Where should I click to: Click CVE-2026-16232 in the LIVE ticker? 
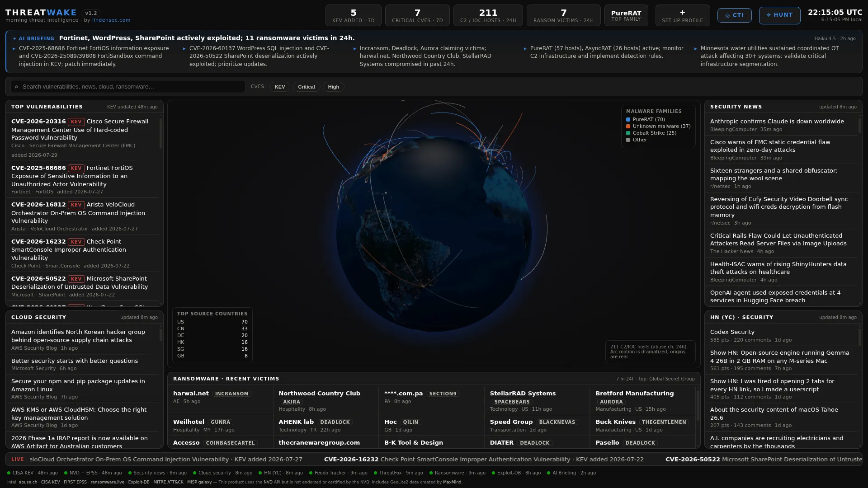pyautogui.click(x=351, y=460)
